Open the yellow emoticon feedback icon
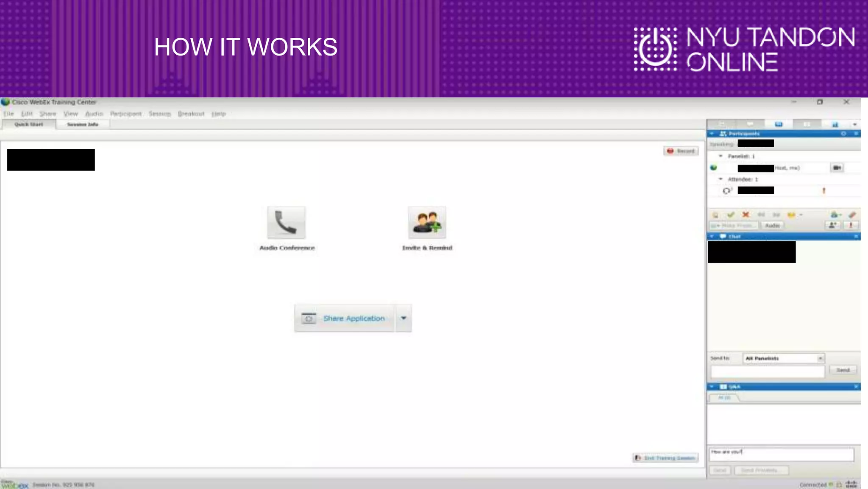This screenshot has width=868, height=489. (791, 215)
